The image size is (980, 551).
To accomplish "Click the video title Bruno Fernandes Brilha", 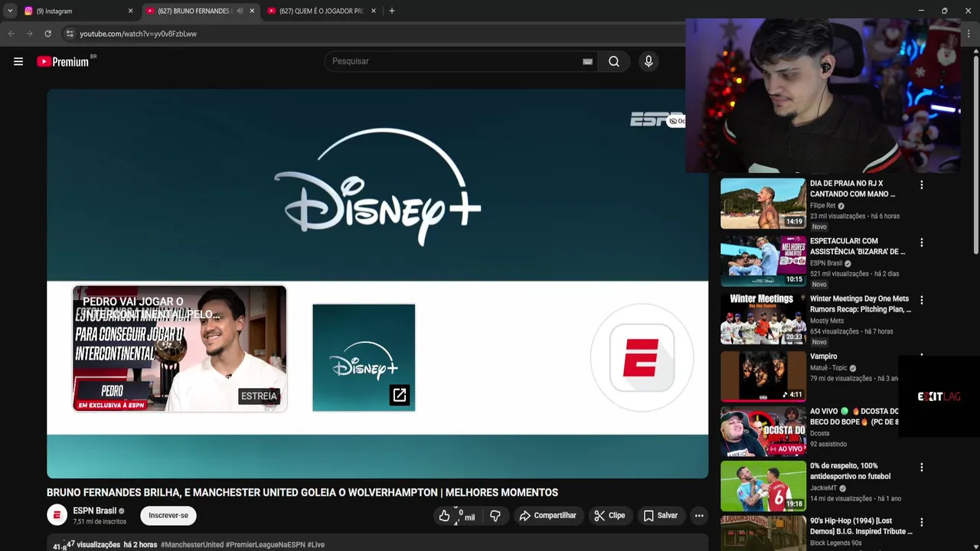I will tap(302, 493).
